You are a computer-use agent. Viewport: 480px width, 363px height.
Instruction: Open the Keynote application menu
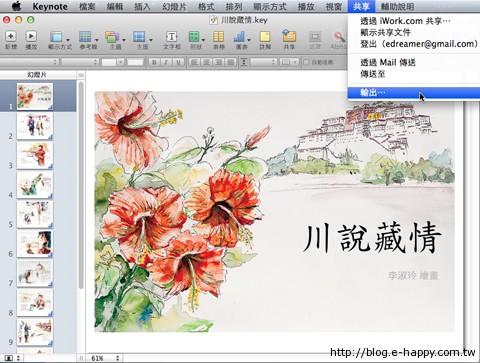(x=50, y=6)
